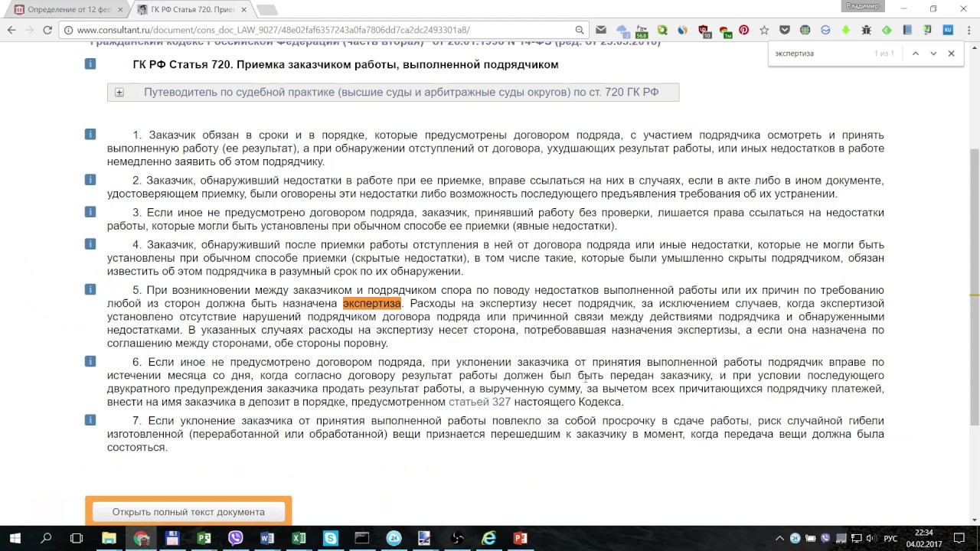Expand the court practice guide plus box

tap(119, 93)
